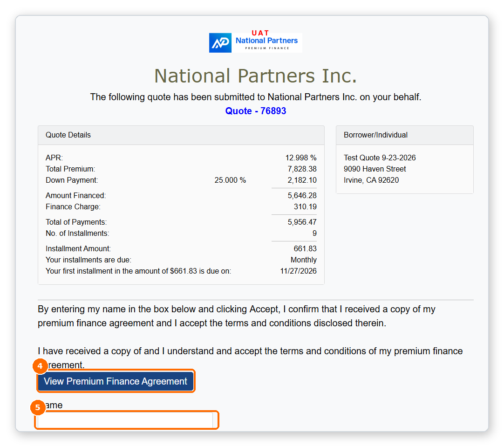Click the Installment Amount value 661.83
This screenshot has width=504, height=447.
pos(305,249)
